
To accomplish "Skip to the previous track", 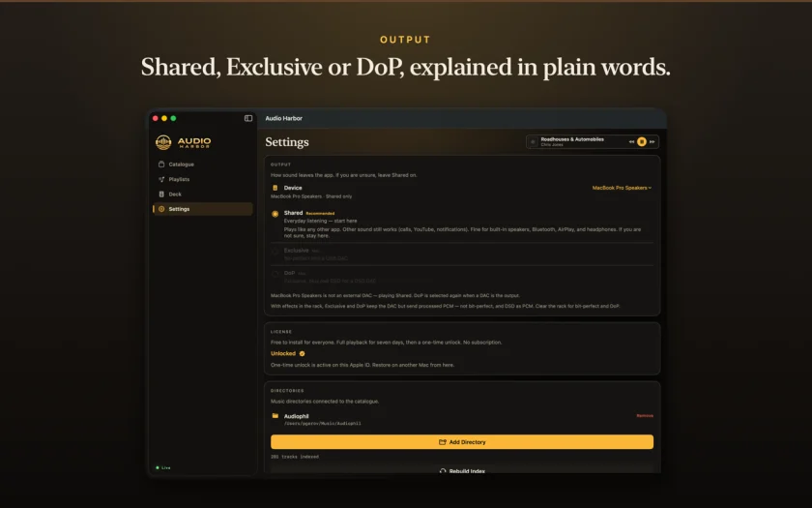I will [x=631, y=141].
